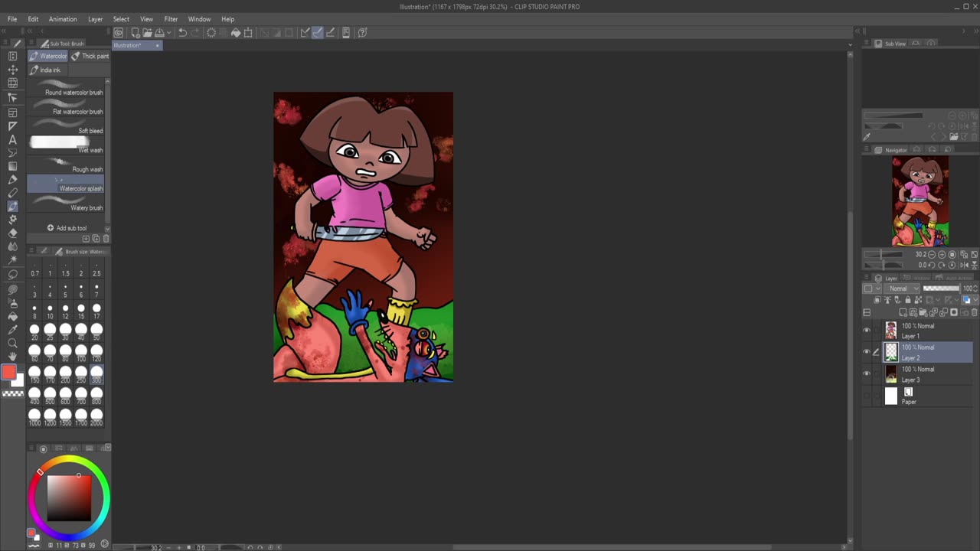Choose the Soft bleed brush
This screenshot has height=551, width=980.
pos(67,126)
